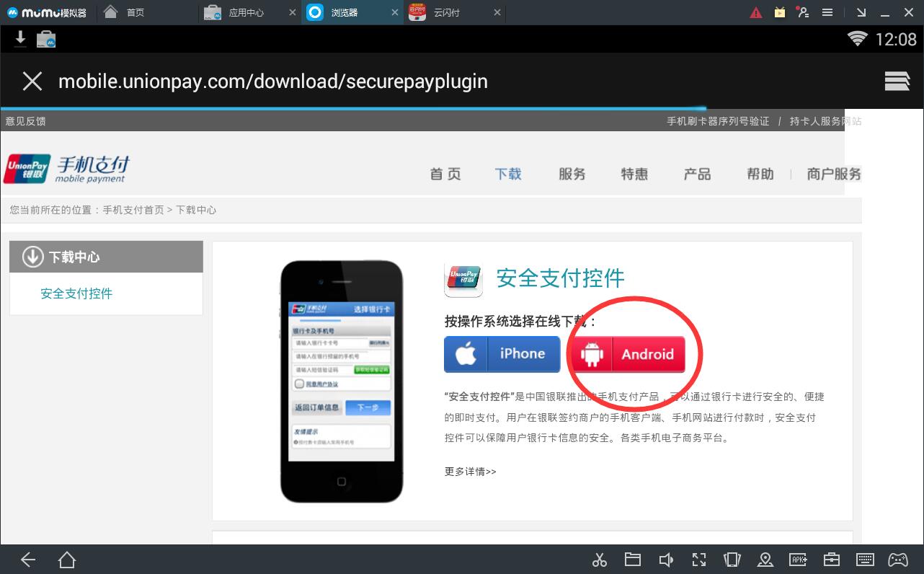
Task: Click the phone preview image
Action: 342,381
